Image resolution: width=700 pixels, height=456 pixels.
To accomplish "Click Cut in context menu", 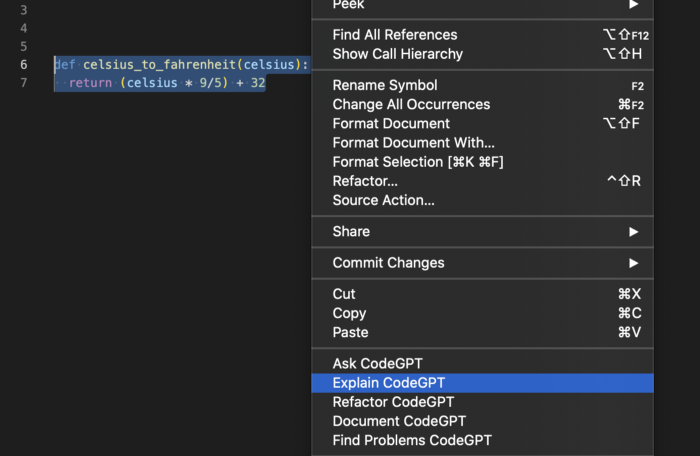I will point(344,294).
